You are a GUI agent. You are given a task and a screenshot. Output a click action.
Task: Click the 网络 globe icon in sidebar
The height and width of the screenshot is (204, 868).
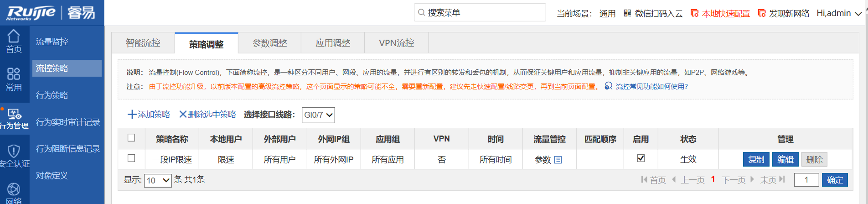[x=14, y=189]
